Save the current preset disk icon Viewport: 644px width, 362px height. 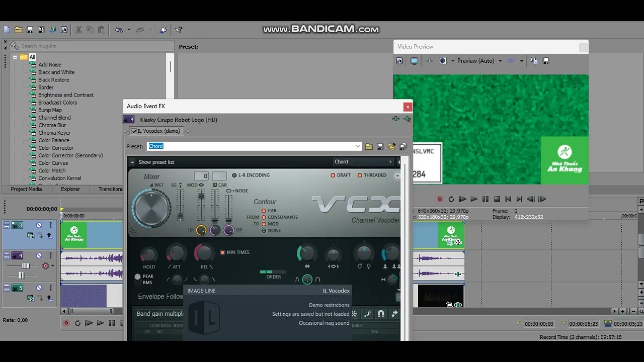[x=380, y=146]
